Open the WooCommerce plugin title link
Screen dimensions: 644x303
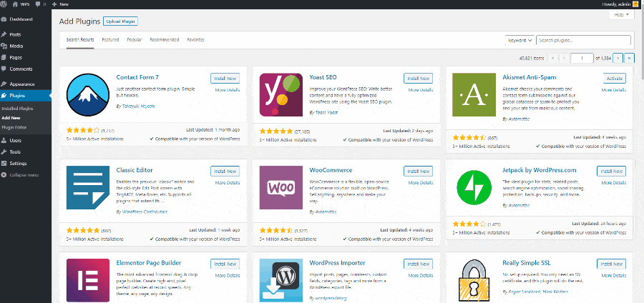pos(331,170)
